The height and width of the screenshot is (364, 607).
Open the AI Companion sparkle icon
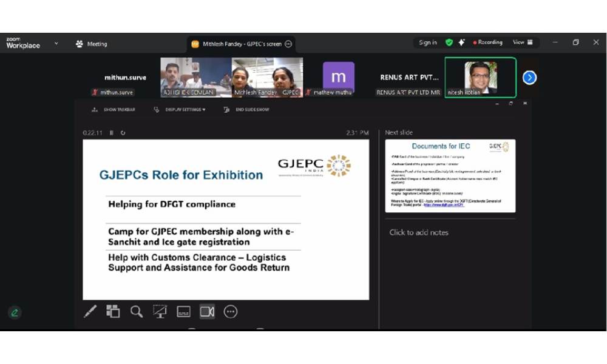(461, 42)
